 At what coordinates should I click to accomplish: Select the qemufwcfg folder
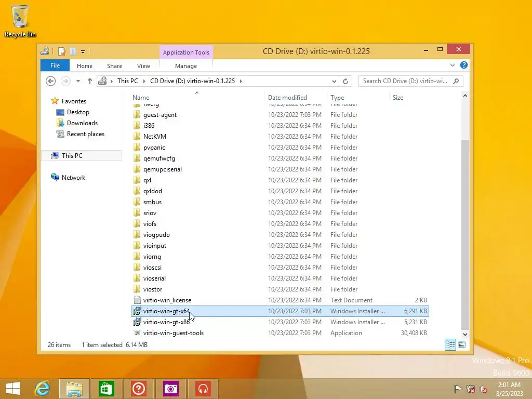159,158
